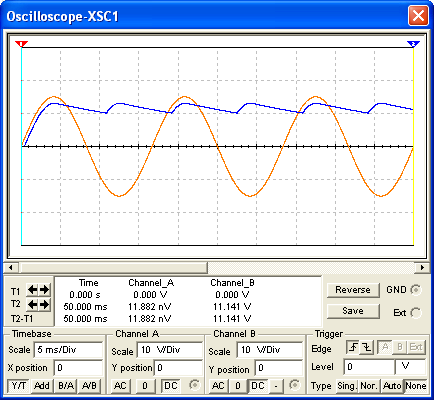Set trigger type to Auto
This screenshot has height=400, width=434.
click(x=392, y=386)
